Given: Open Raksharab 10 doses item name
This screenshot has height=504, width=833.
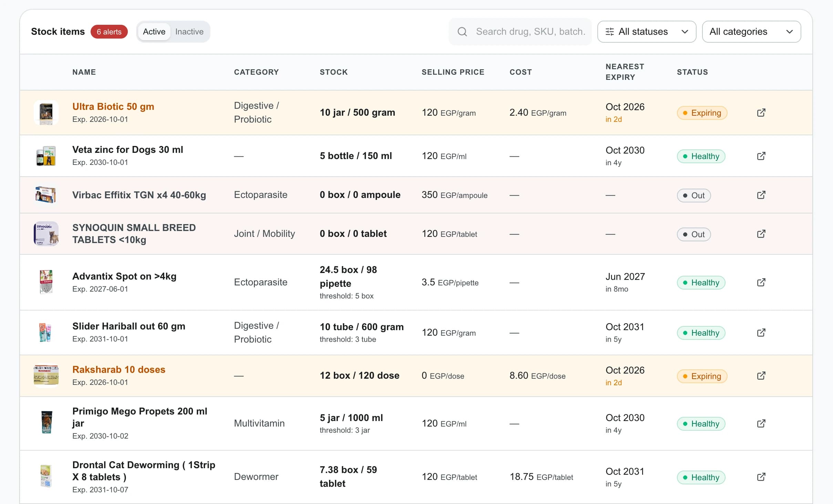Looking at the screenshot, I should [x=119, y=369].
